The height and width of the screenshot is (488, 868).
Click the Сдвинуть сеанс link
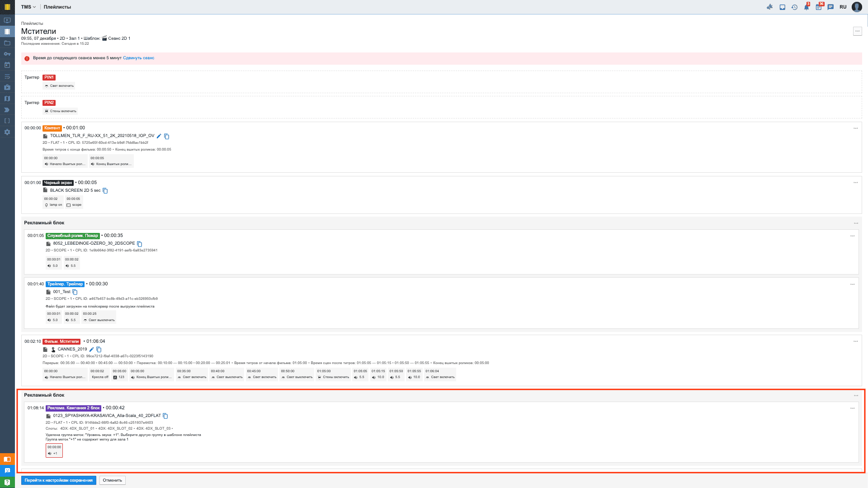tap(138, 58)
